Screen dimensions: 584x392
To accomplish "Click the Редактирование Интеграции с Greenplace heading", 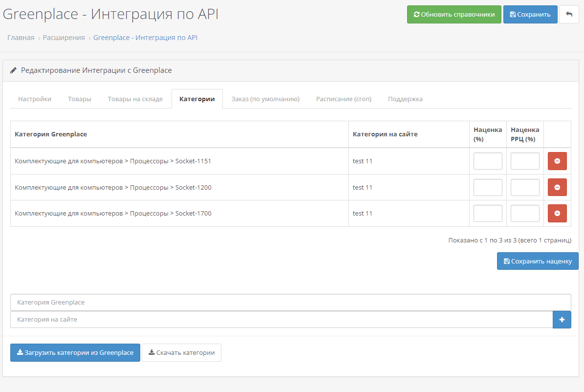I will click(96, 70).
